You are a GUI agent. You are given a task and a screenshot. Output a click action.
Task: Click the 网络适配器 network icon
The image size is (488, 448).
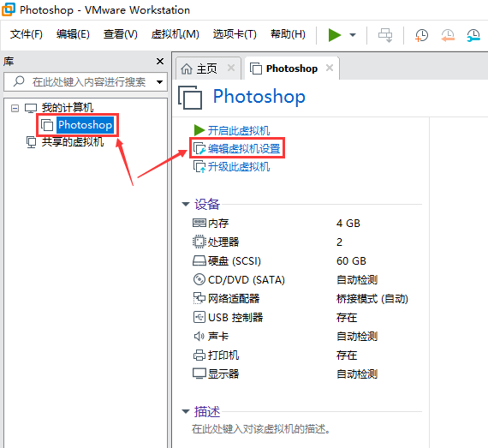[199, 298]
